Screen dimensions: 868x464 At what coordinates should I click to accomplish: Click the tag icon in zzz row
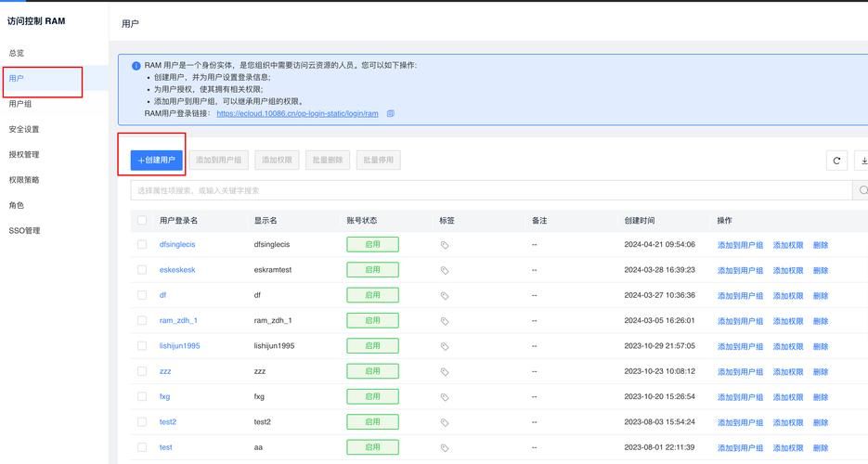tap(445, 372)
